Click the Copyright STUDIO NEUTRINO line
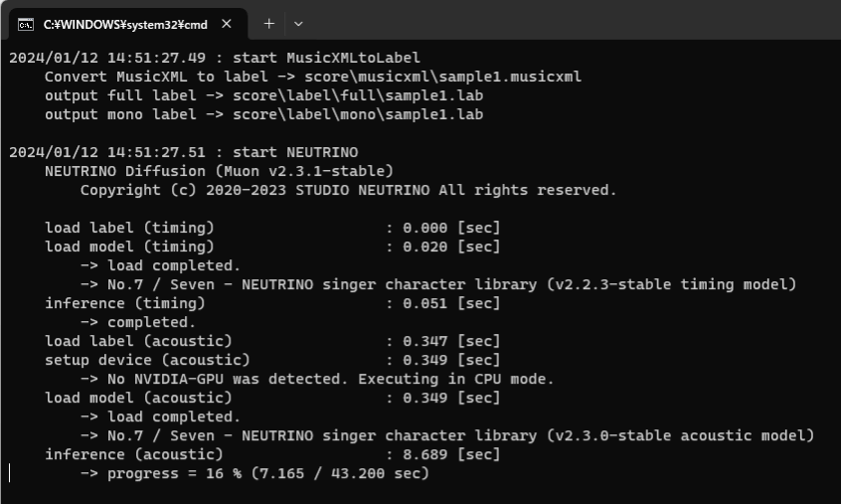Viewport: 841px width, 504px height. tap(349, 190)
